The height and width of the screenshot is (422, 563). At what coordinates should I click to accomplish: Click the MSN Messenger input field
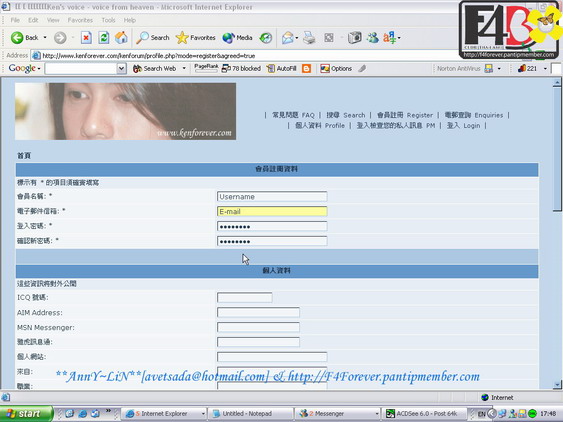click(258, 327)
